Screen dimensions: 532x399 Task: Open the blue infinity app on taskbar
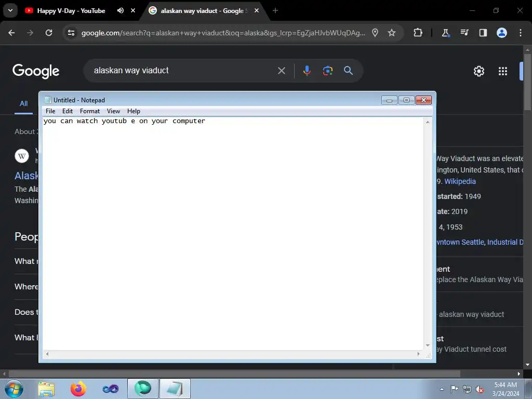(x=111, y=389)
